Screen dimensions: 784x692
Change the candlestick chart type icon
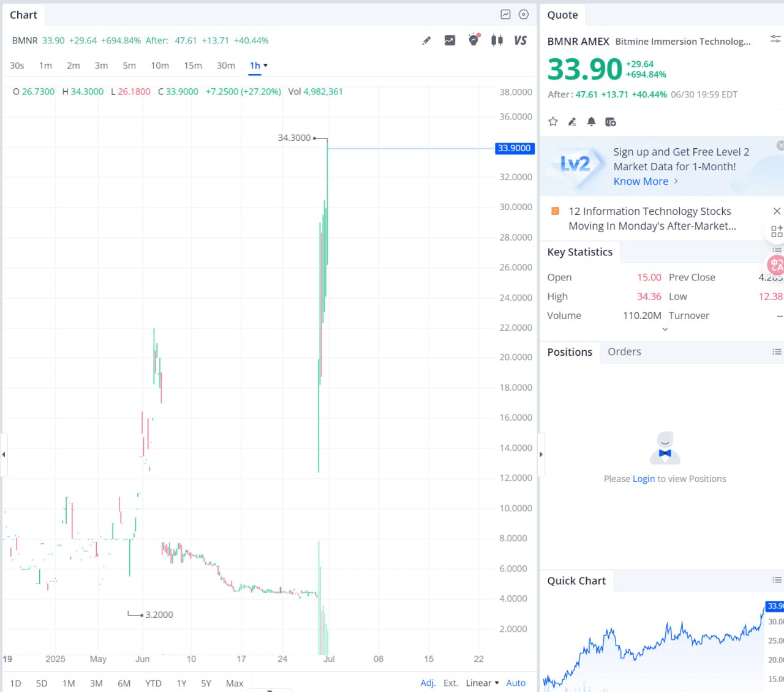[x=497, y=40]
